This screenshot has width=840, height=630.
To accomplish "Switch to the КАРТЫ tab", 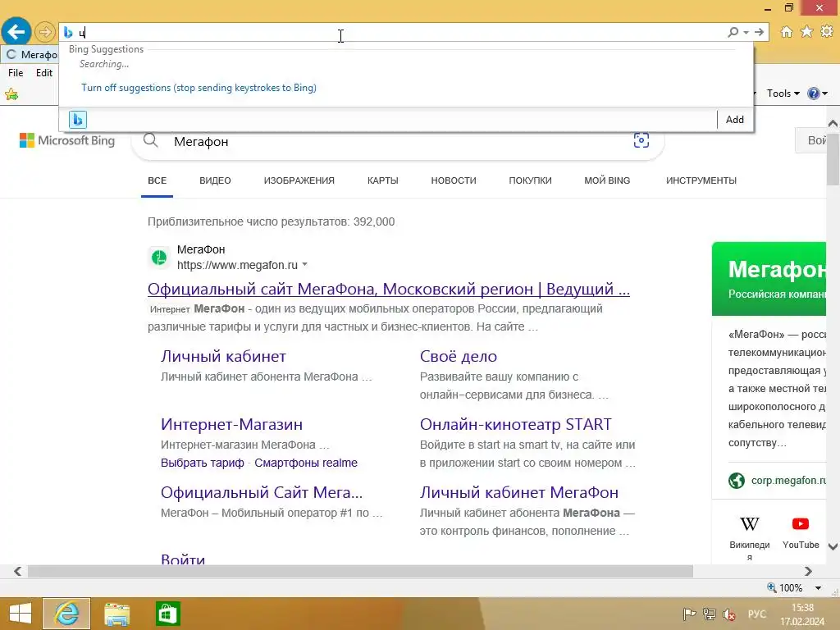I will pos(382,181).
